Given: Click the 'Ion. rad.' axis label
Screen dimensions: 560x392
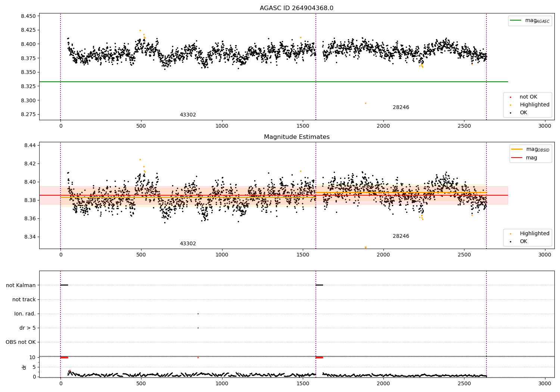Looking at the screenshot, I should click(25, 314).
